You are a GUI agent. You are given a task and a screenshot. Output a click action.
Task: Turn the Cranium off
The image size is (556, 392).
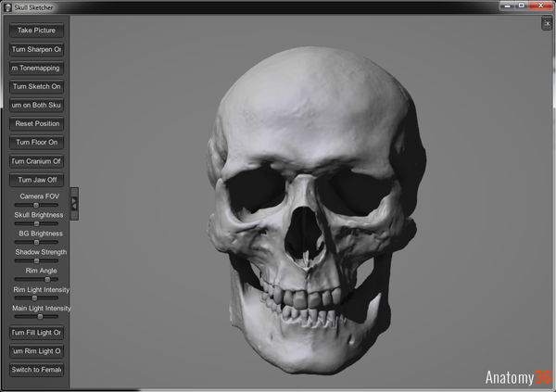tap(37, 161)
